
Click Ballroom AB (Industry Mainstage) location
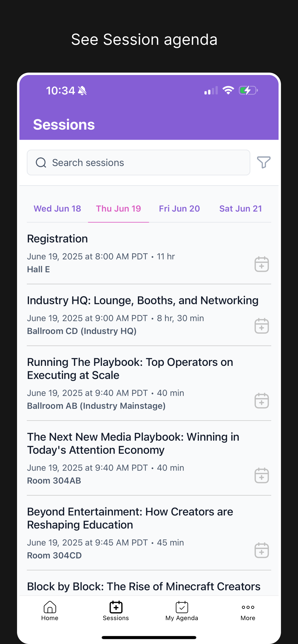96,406
